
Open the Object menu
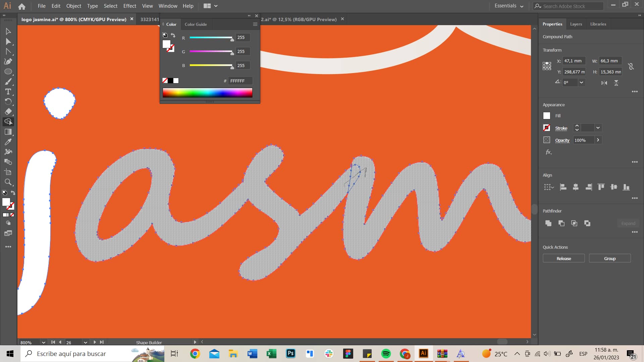pos(73,6)
